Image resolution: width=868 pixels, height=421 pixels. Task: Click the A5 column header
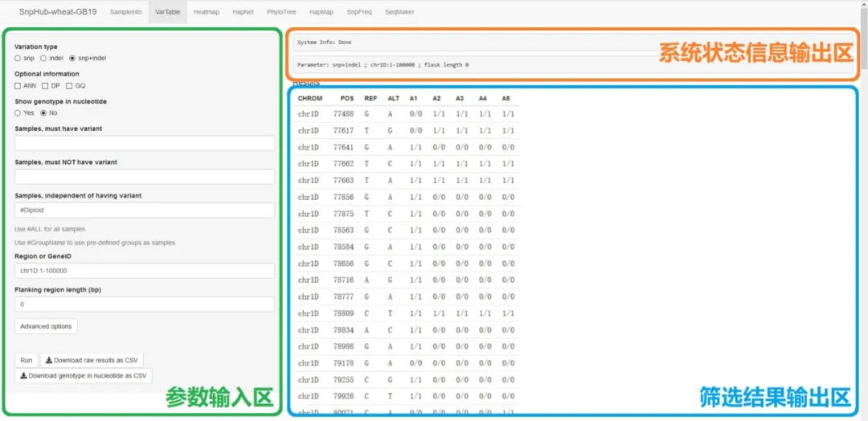pos(506,99)
